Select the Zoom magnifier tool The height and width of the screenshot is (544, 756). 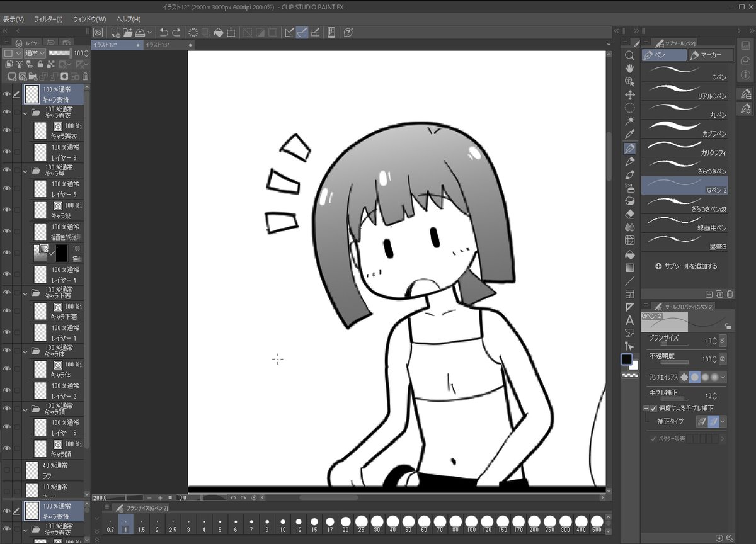(629, 55)
